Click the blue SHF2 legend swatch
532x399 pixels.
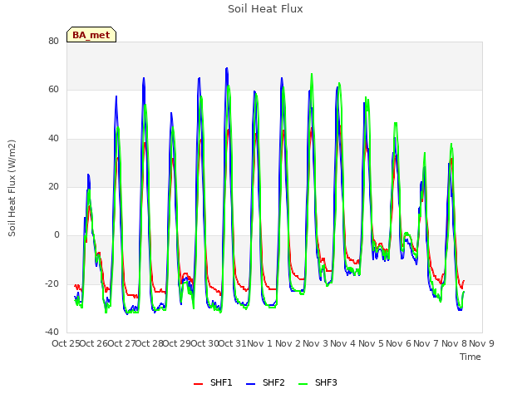click(x=250, y=384)
